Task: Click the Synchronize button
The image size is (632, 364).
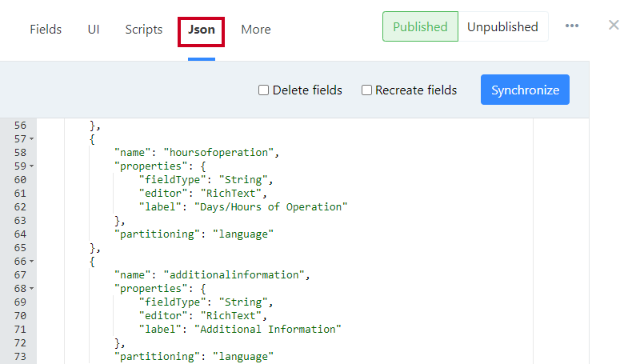Action: (x=525, y=90)
